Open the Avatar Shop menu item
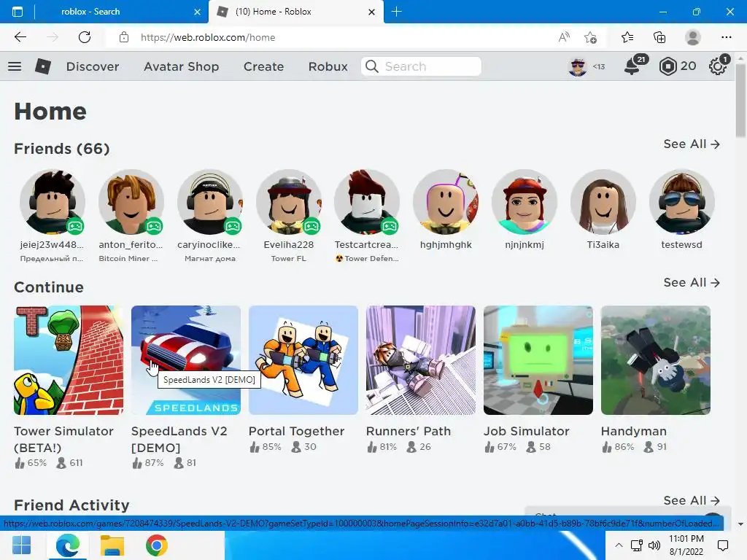This screenshot has width=747, height=560. 181,66
